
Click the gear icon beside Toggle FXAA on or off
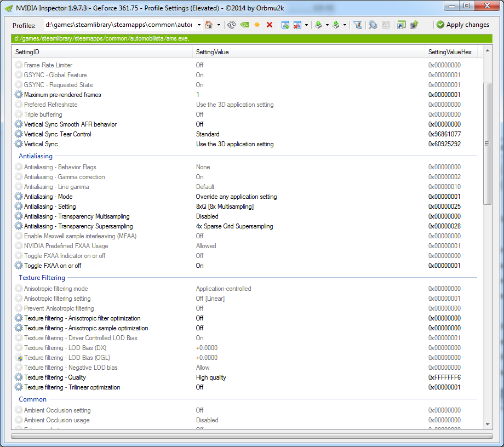[x=19, y=266]
